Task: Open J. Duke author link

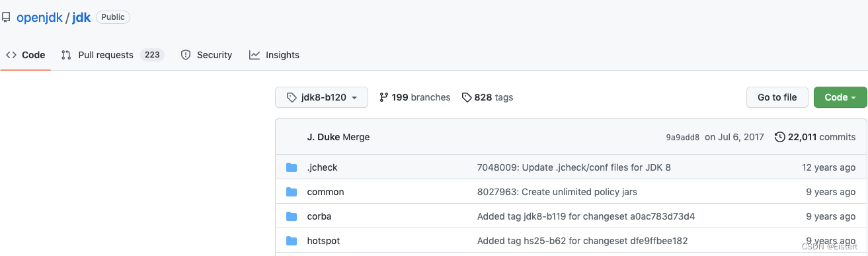Action: [323, 137]
